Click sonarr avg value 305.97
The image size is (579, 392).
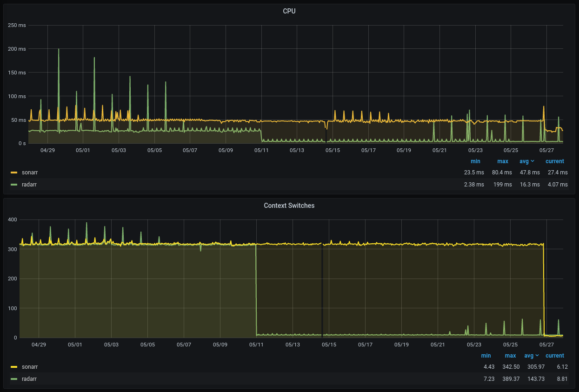536,367
